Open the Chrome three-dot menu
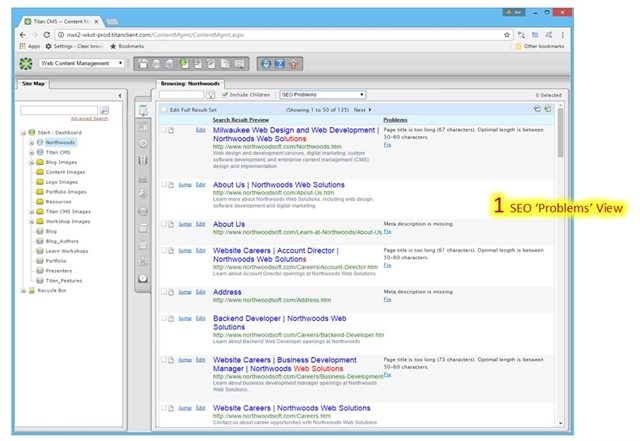Viewport: 640px width, 441px height. 562,35
